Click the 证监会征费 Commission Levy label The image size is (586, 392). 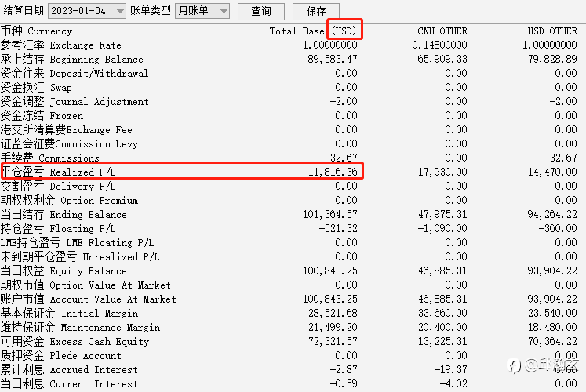coord(69,143)
